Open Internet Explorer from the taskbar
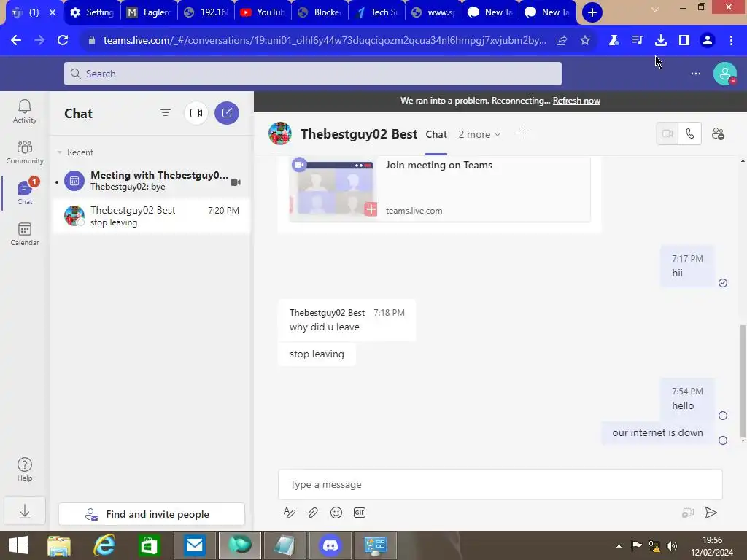This screenshot has height=560, width=747. (104, 545)
